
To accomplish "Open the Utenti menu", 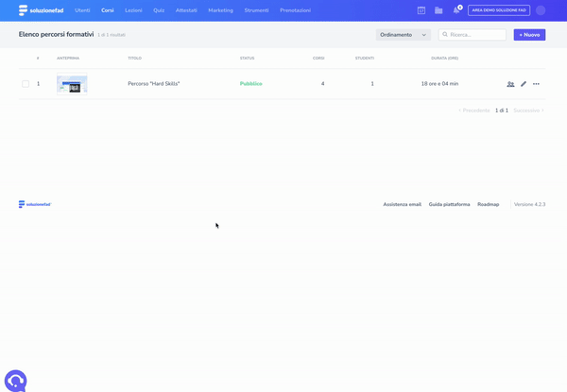I will pos(82,10).
